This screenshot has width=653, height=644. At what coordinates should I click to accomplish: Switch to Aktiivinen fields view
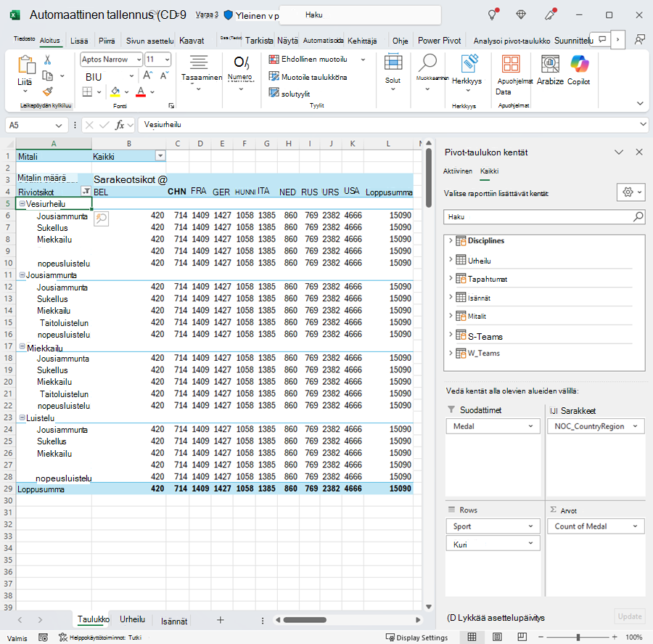pyautogui.click(x=458, y=171)
